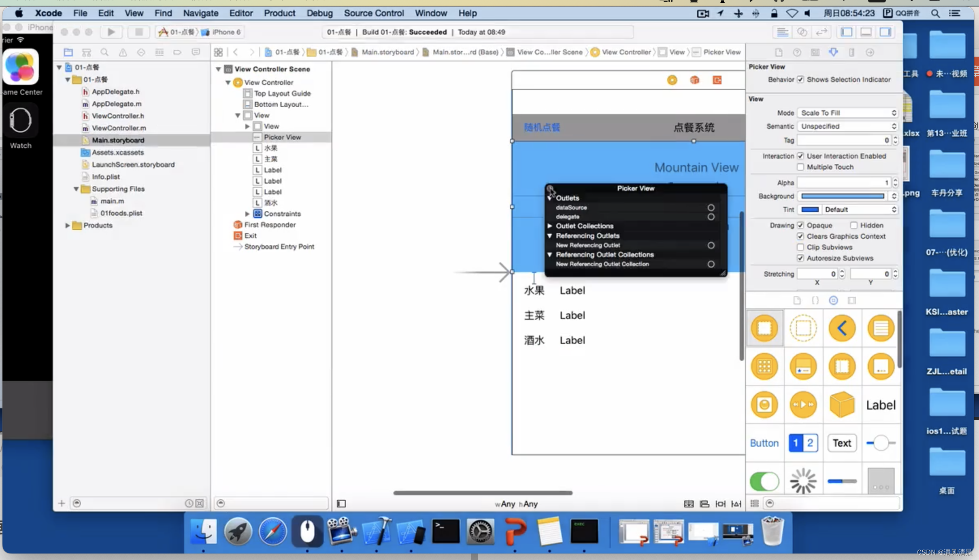
Task: Toggle 'User Interaction Enabled' checkbox
Action: (x=800, y=155)
